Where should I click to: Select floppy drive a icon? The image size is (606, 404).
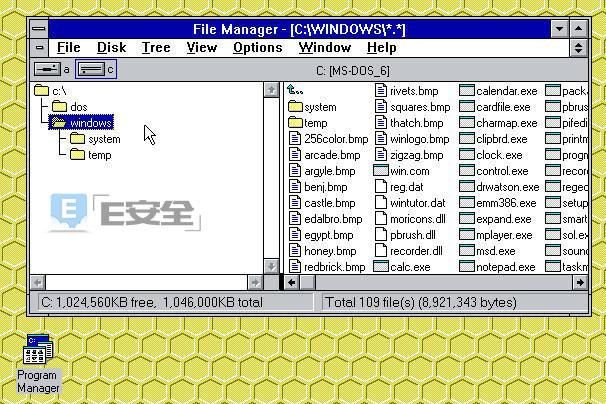[x=47, y=70]
